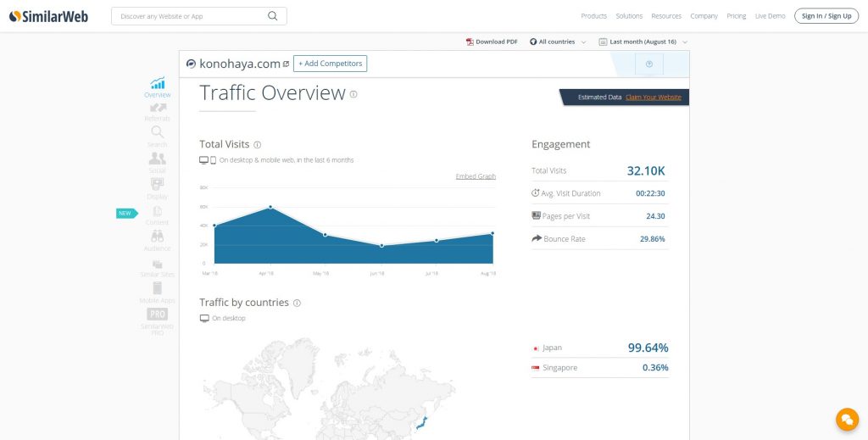Click the NEW badge beside Content
Viewport: 868px width, 440px height.
pyautogui.click(x=126, y=213)
